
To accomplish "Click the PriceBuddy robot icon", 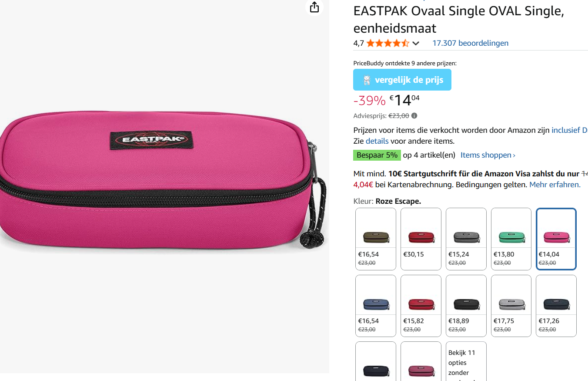I will pos(367,79).
